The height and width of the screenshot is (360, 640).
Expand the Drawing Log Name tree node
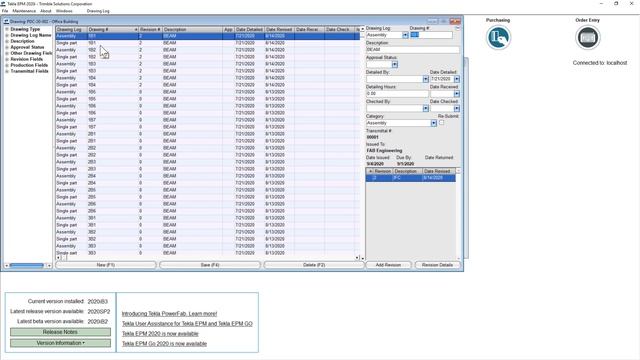point(7,36)
